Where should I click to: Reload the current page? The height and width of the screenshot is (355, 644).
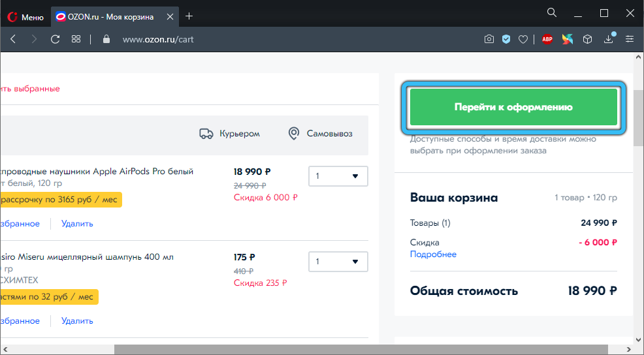pyautogui.click(x=56, y=39)
